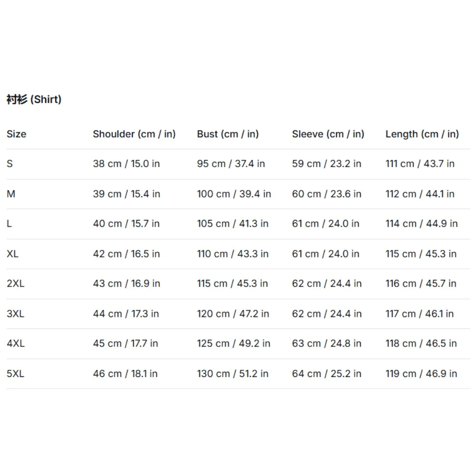The height and width of the screenshot is (476, 476).
Task: Select the 2XL size row label
Action: (16, 283)
